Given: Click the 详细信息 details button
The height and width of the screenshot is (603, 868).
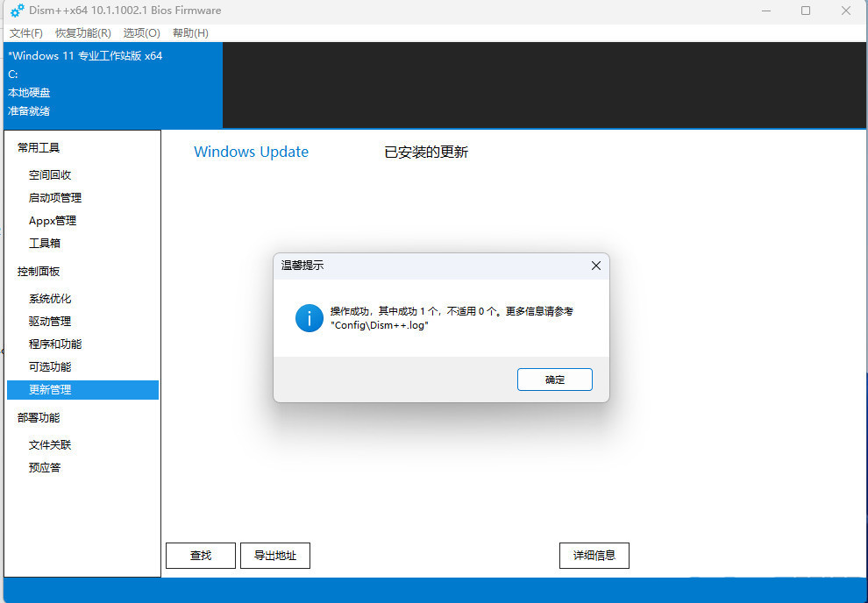Looking at the screenshot, I should (594, 555).
